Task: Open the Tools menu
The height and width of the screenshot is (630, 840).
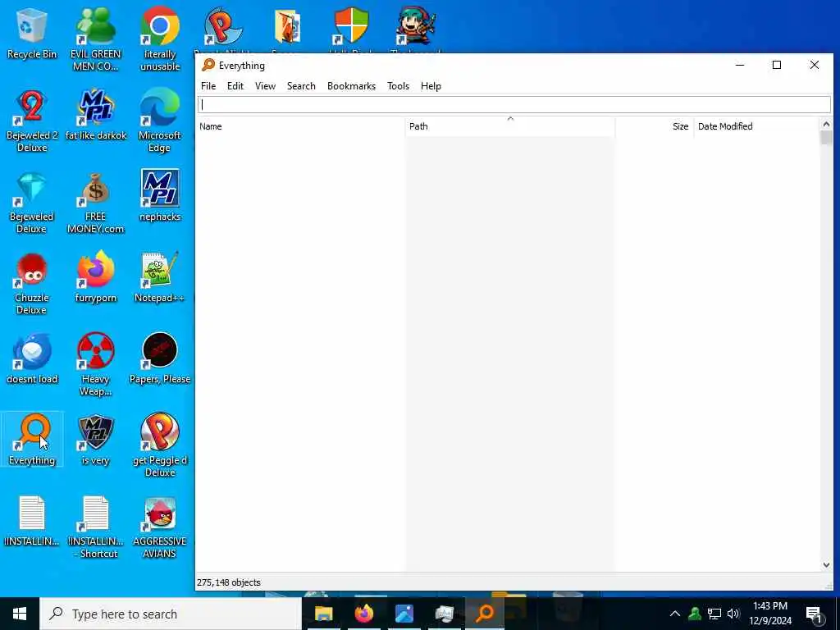Action: point(398,85)
